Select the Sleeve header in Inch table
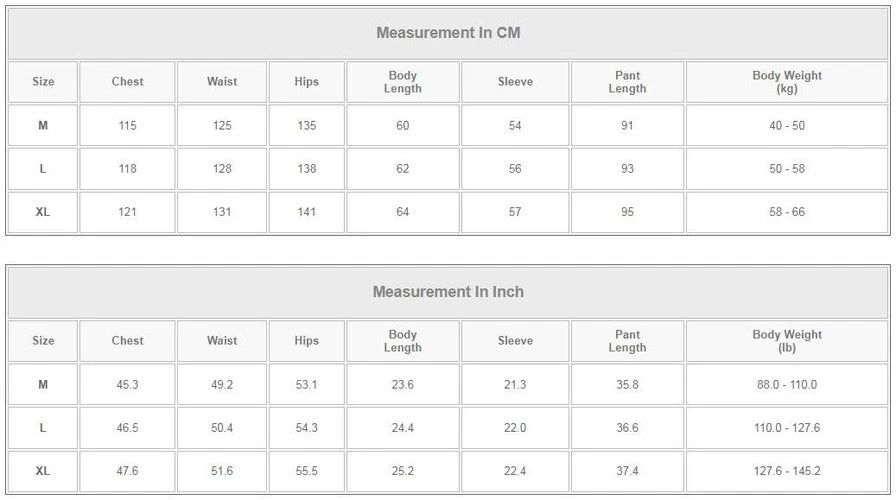The height and width of the screenshot is (500, 896). (x=515, y=341)
